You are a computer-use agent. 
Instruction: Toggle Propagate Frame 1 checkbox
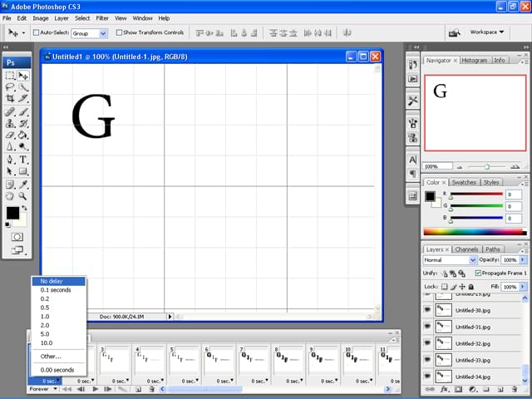(478, 273)
